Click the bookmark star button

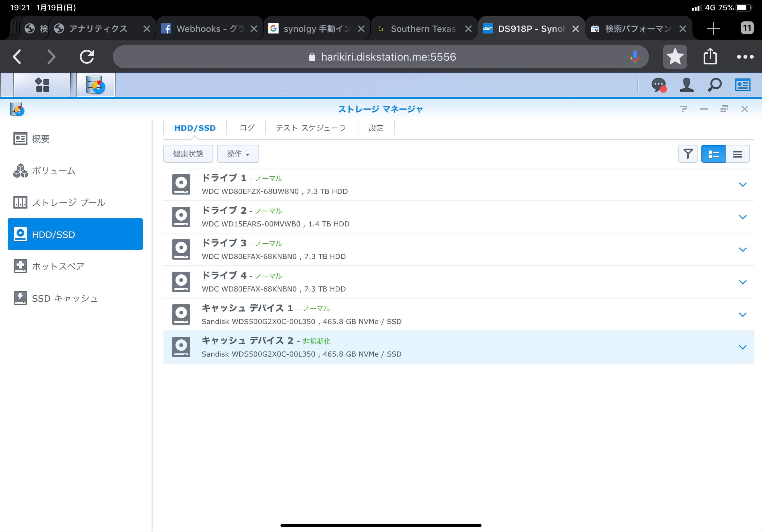(x=675, y=57)
